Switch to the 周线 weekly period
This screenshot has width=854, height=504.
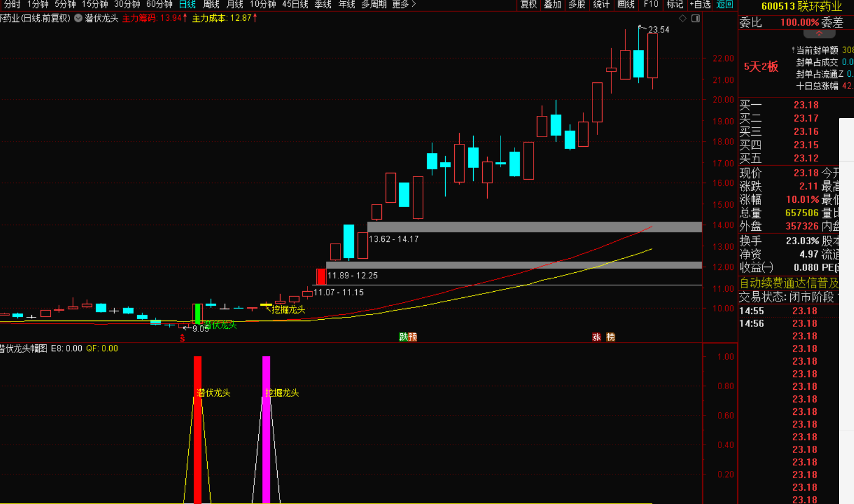(211, 4)
